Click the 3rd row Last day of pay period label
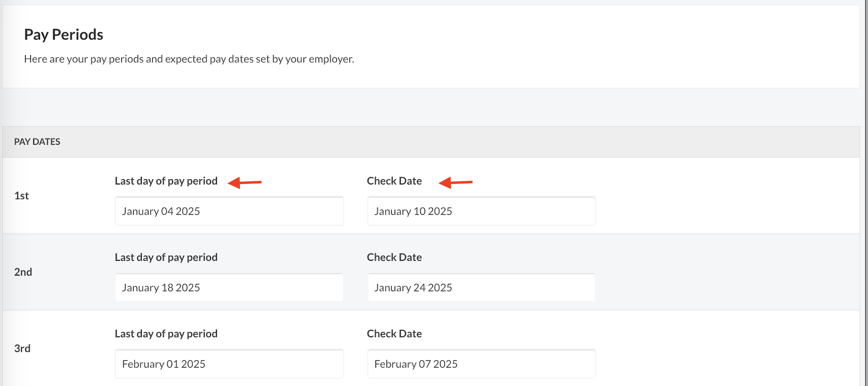868x386 pixels. tap(166, 334)
